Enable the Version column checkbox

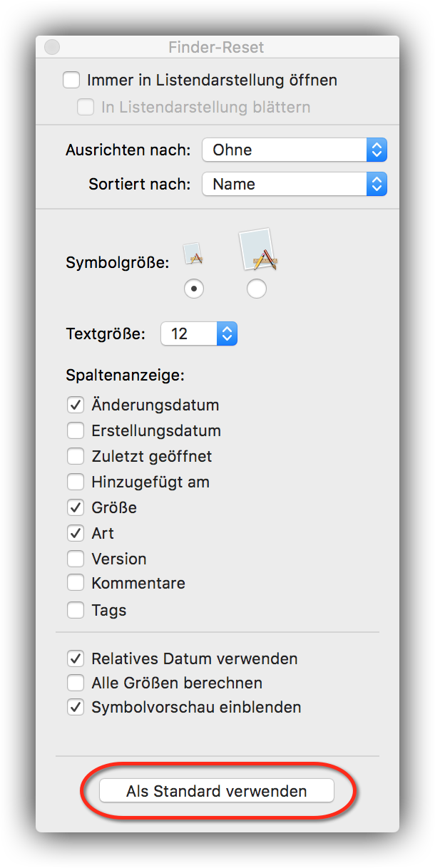[x=76, y=559]
